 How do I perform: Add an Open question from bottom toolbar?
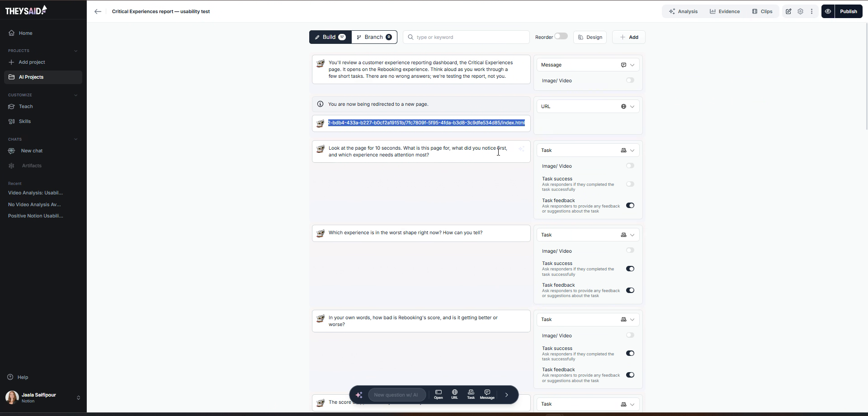[438, 395]
